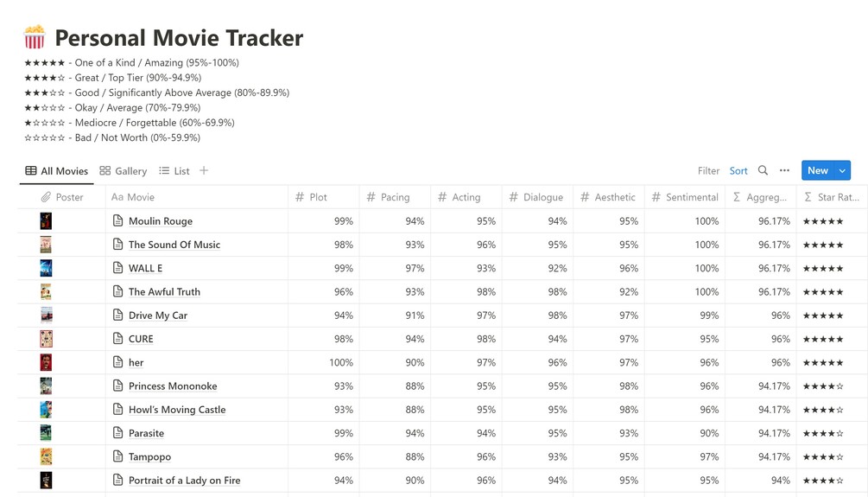This screenshot has height=497, width=868.
Task: Click the Star Rating formula sigma icon
Action: 808,197
